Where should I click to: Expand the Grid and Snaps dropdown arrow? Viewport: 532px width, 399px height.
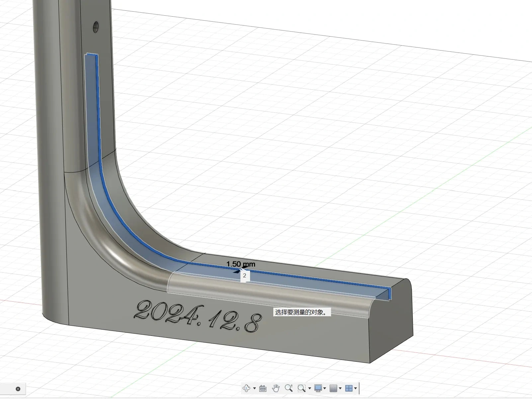coord(340,388)
